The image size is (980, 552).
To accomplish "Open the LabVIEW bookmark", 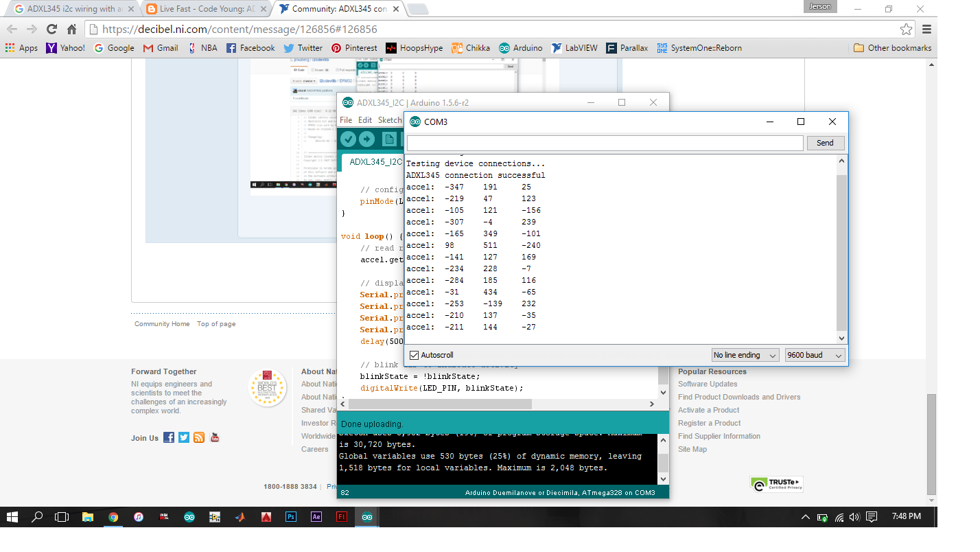I will [x=574, y=48].
